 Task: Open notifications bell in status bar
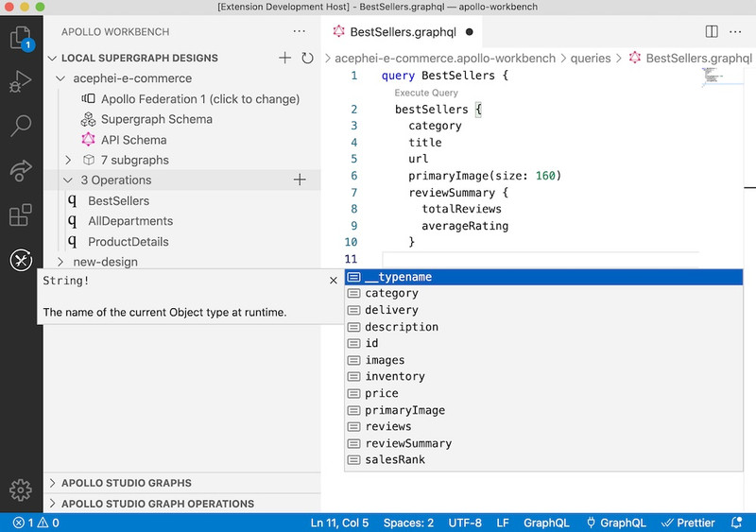click(737, 523)
